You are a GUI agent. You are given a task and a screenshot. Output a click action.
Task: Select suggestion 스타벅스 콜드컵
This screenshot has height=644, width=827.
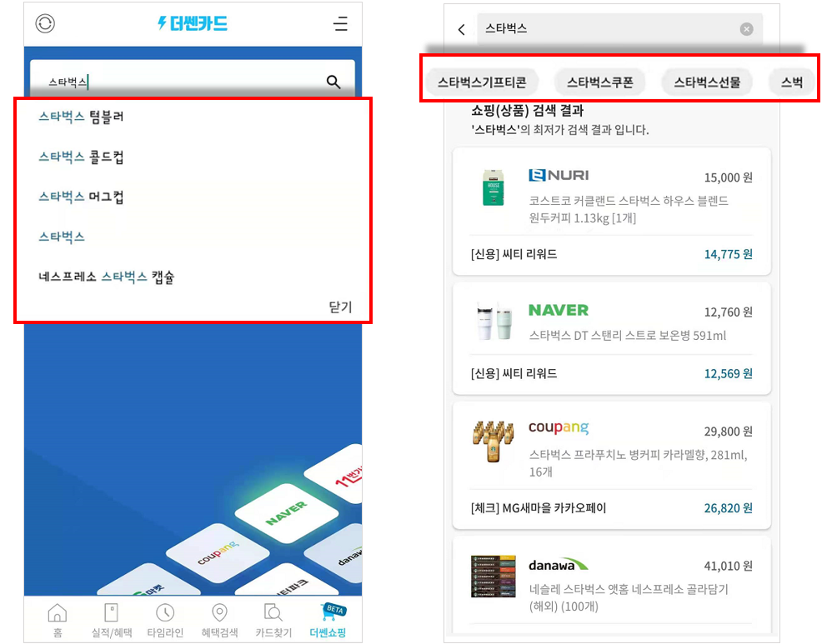click(81, 157)
